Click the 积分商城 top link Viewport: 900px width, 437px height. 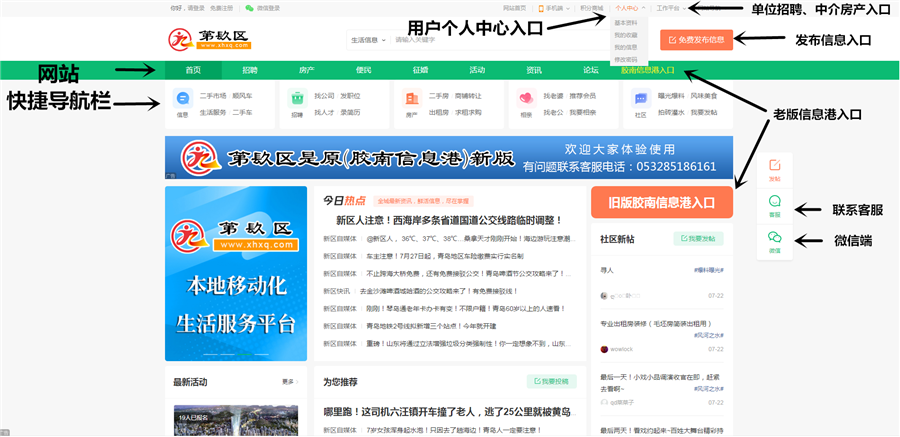591,8
